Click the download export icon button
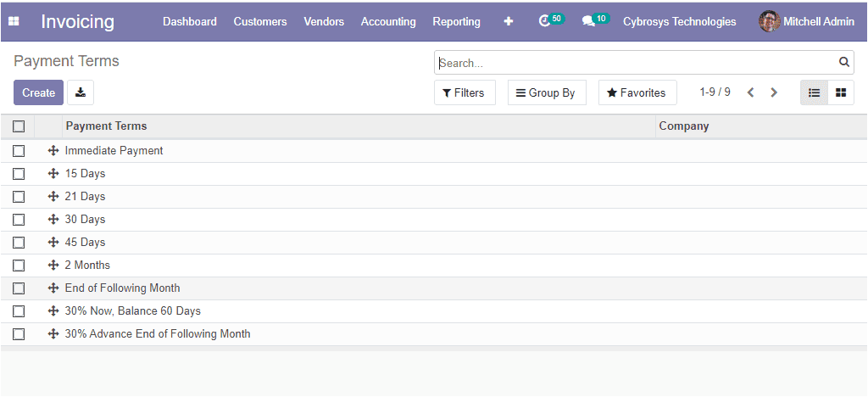 pos(81,92)
